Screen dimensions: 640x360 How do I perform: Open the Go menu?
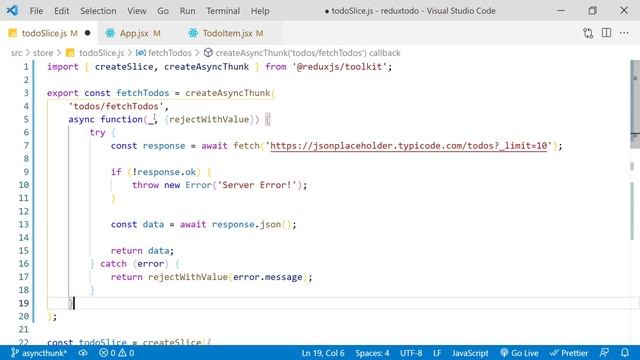[163, 11]
